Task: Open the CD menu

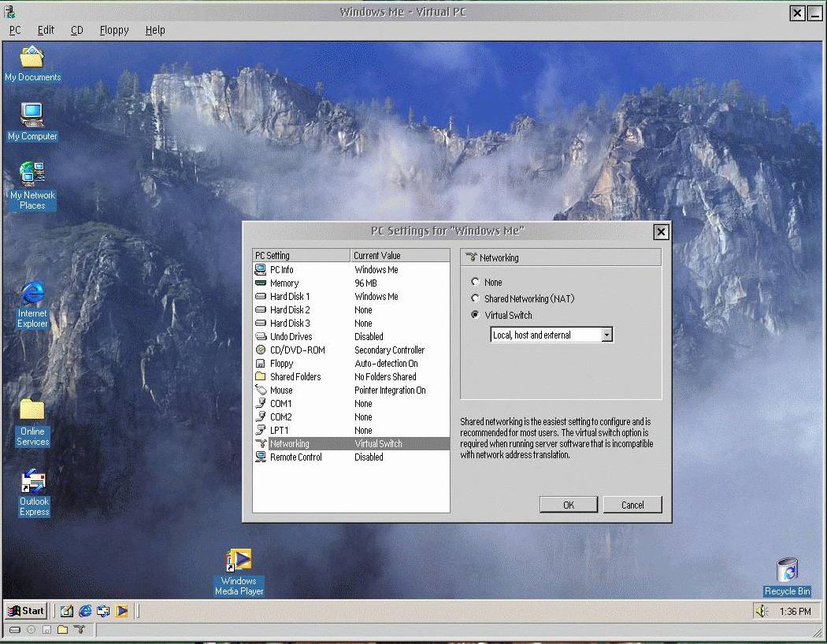Action: [x=77, y=30]
